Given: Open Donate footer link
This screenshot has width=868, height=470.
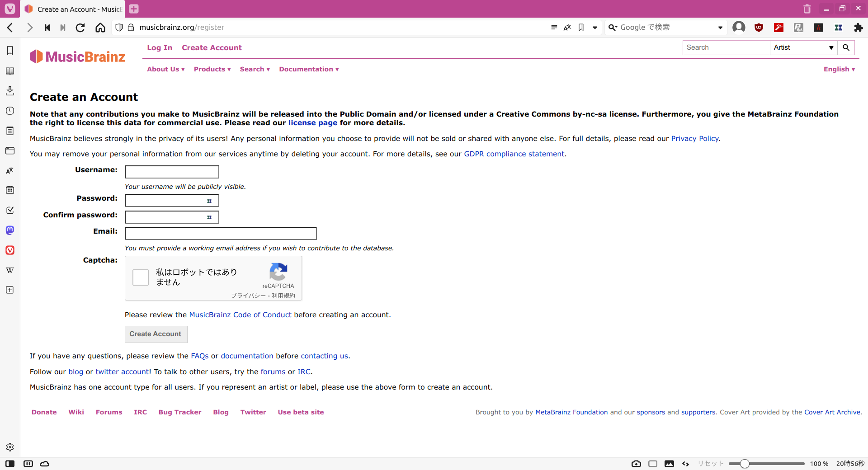Looking at the screenshot, I should pyautogui.click(x=44, y=412).
